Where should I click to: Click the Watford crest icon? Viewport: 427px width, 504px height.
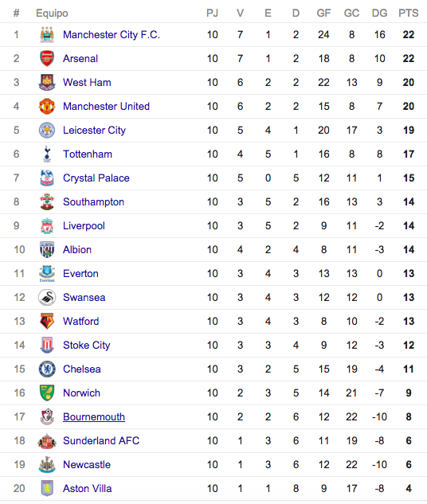[x=47, y=321]
